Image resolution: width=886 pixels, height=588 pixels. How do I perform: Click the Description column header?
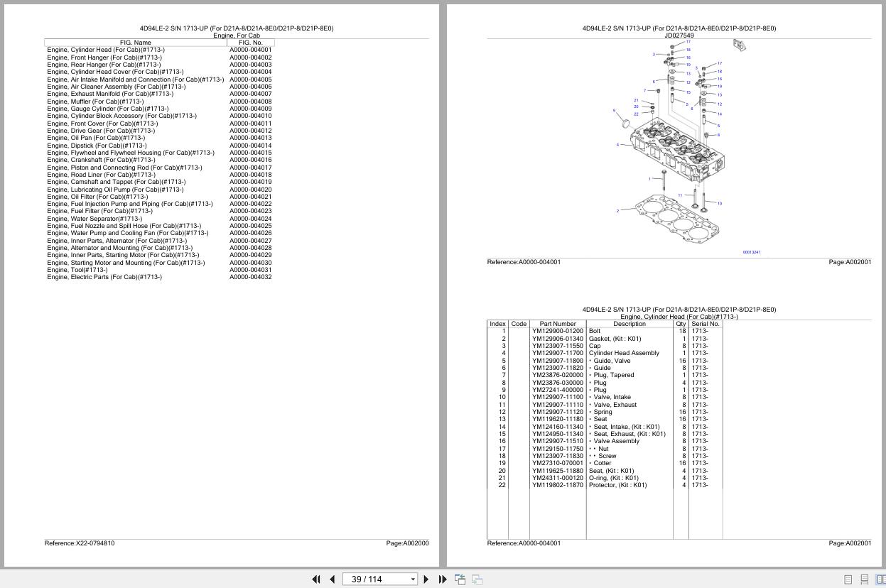(x=630, y=324)
